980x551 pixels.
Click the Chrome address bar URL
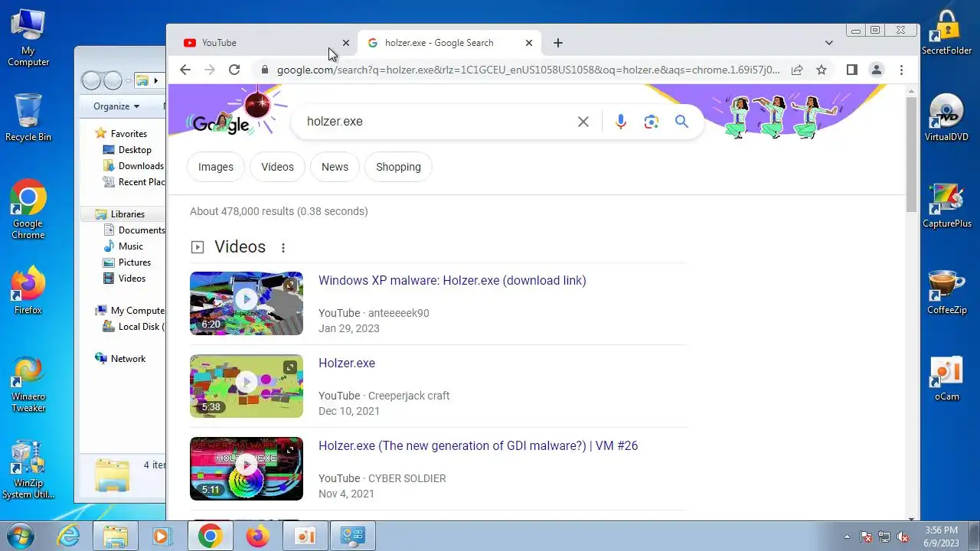click(x=528, y=70)
